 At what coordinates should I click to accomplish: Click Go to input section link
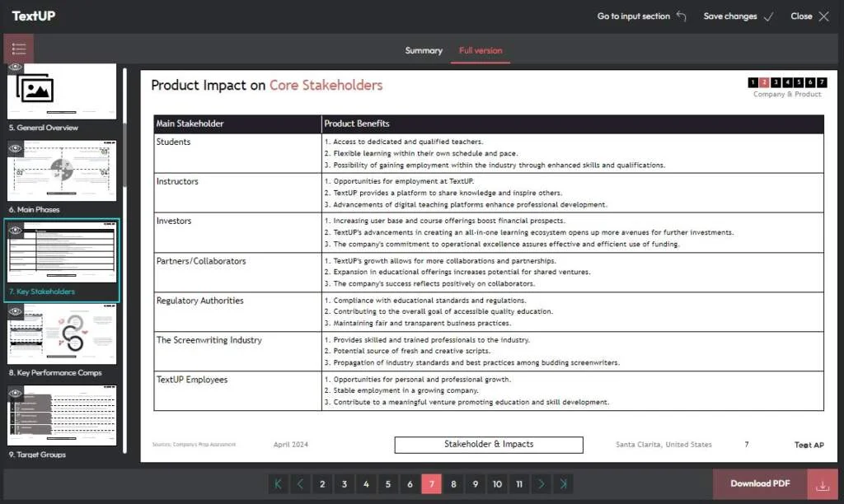tap(634, 16)
